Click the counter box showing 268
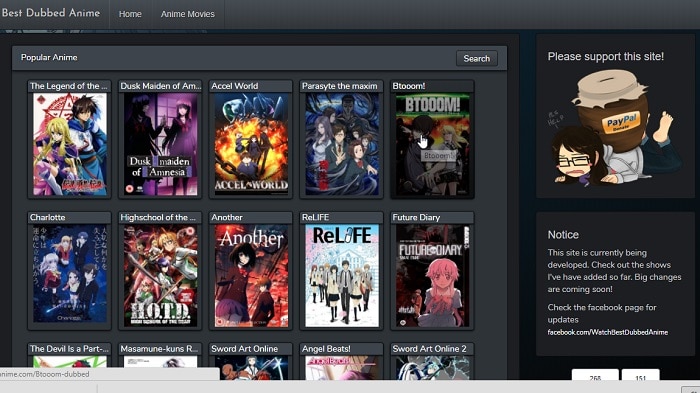Viewport: 700px width, 393px height. 595,375
